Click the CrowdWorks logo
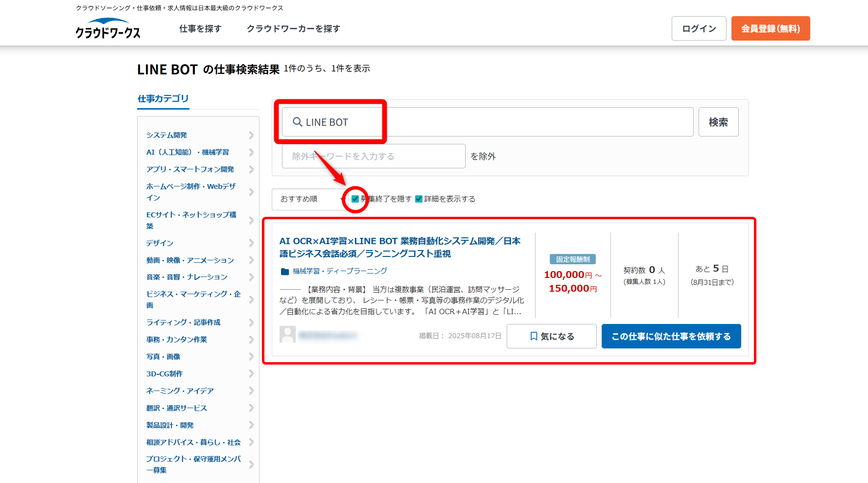The image size is (868, 483). [x=108, y=28]
